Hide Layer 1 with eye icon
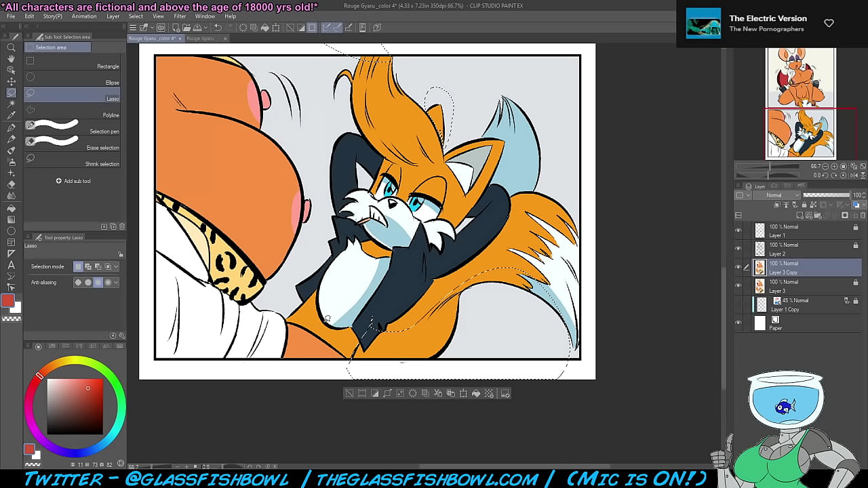The height and width of the screenshot is (488, 868). (x=738, y=230)
